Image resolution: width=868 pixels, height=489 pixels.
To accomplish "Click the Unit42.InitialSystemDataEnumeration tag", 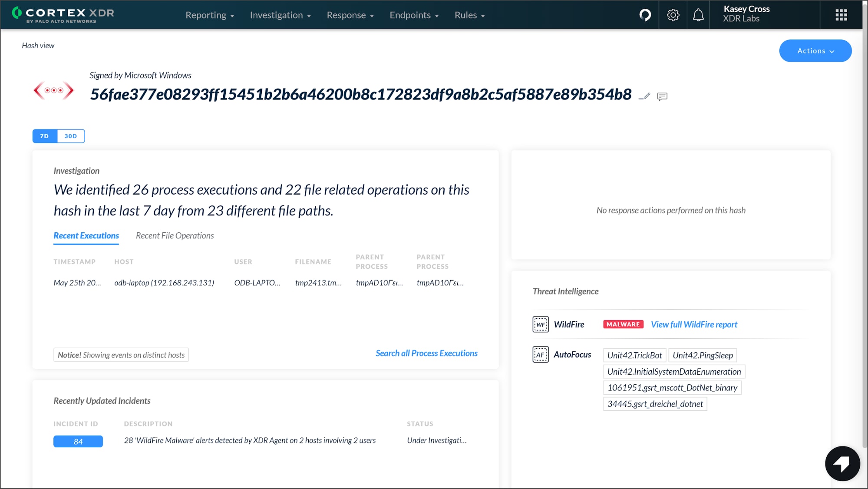I will [674, 371].
